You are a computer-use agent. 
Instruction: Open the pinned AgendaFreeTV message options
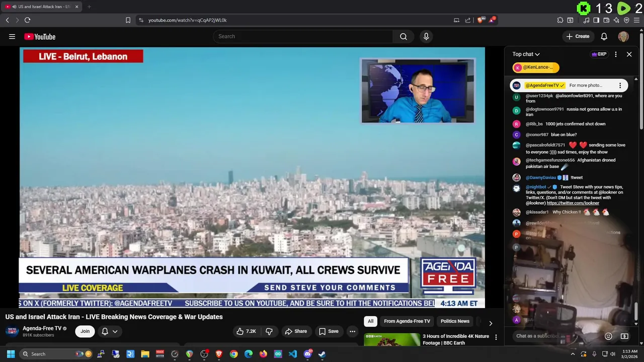(620, 85)
